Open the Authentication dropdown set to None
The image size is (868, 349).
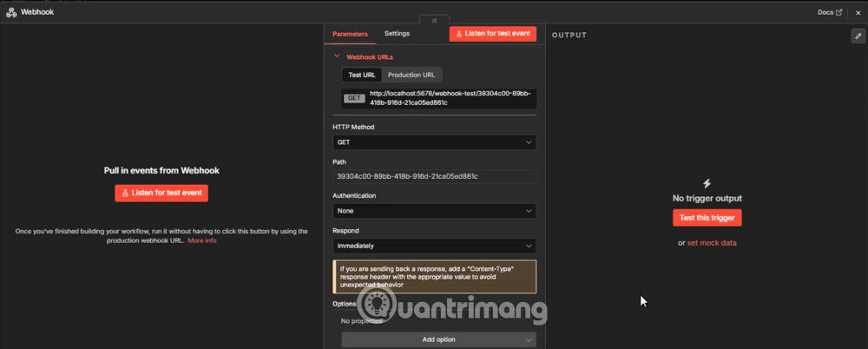[434, 211]
